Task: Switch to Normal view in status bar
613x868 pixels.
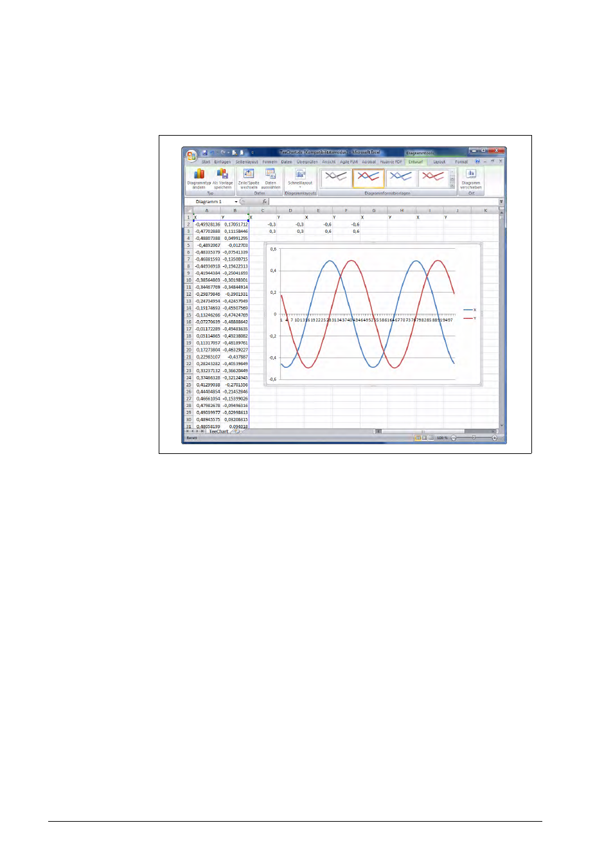Action: 418,438
